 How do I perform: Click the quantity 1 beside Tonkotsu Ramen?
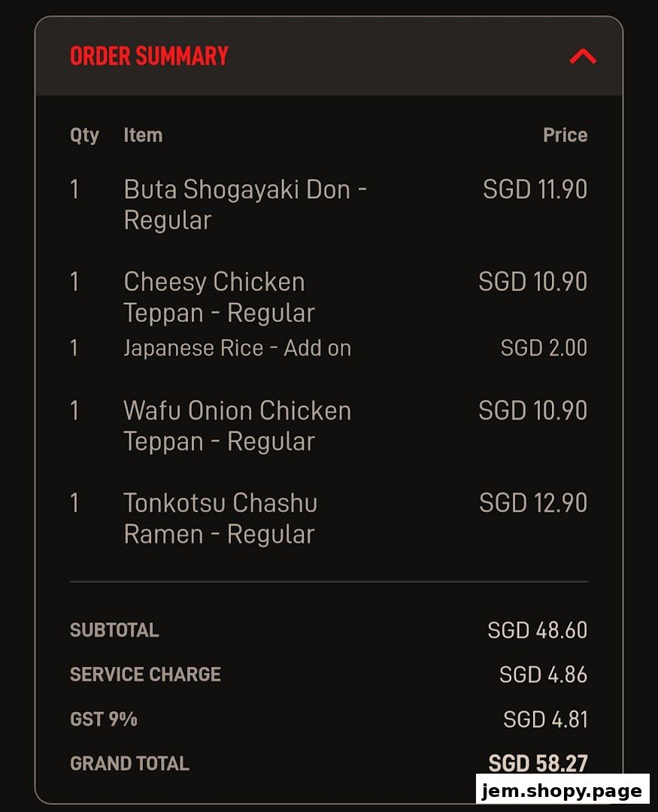click(75, 502)
